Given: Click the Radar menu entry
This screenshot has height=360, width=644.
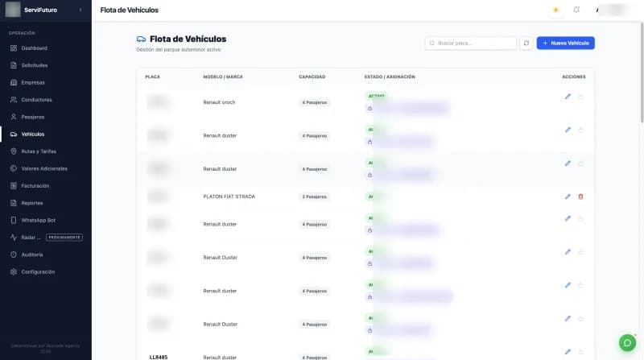Looking at the screenshot, I should pos(31,238).
